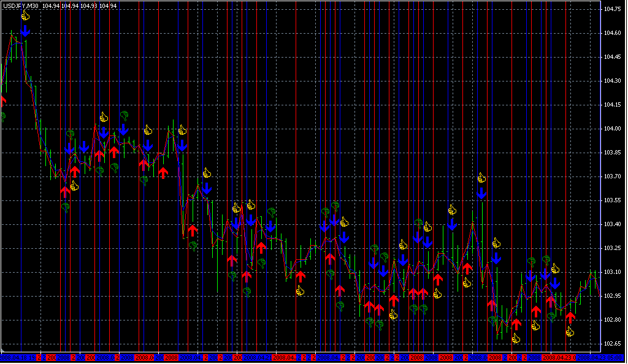Screen dimensions: 628x364
Task: Click the yellow thumbs-up near 103.70 in the right half
Action: tap(481, 178)
